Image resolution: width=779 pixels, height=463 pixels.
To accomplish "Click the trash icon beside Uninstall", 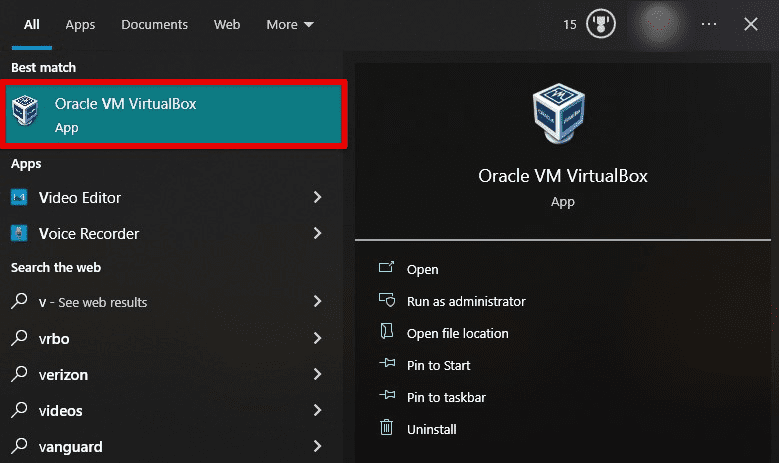I will 387,427.
